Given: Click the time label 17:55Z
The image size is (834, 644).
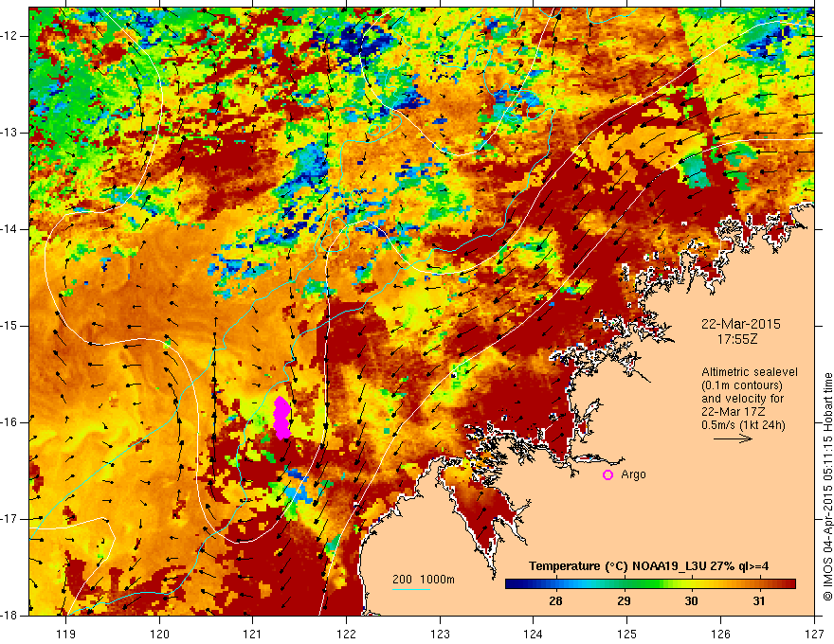Looking at the screenshot, I should [737, 339].
